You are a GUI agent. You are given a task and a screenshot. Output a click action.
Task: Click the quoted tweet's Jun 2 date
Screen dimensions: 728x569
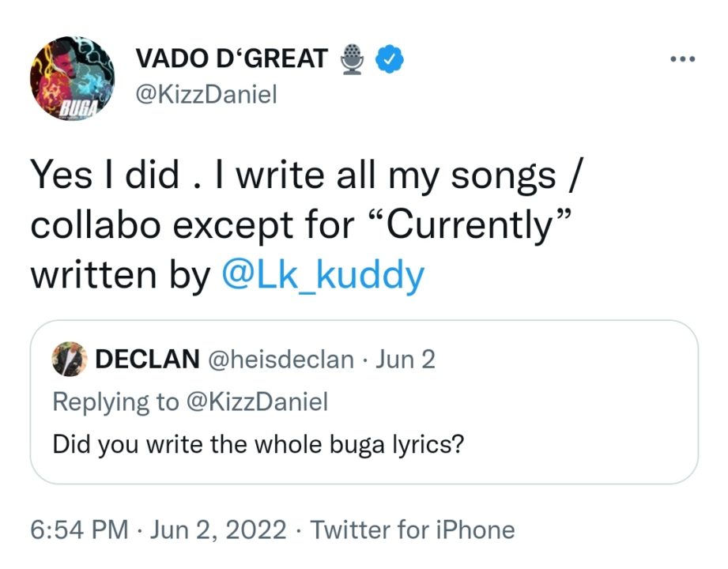[x=405, y=360]
